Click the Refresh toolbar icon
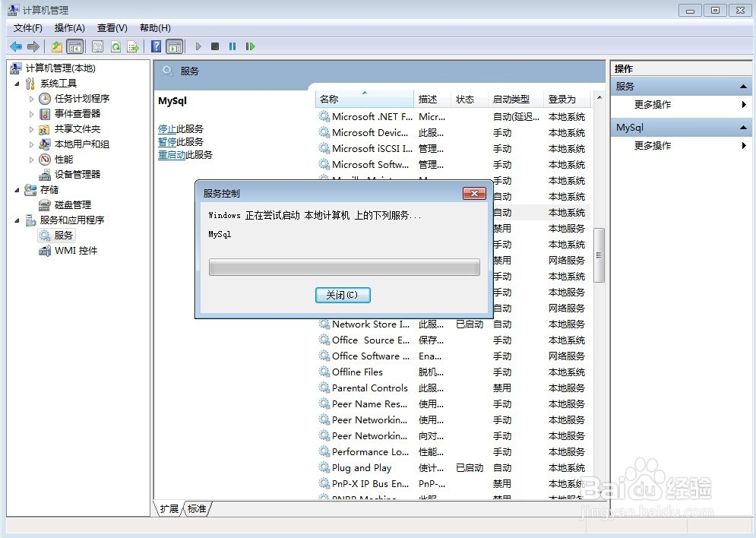Viewport: 756px width, 538px height. (115, 47)
